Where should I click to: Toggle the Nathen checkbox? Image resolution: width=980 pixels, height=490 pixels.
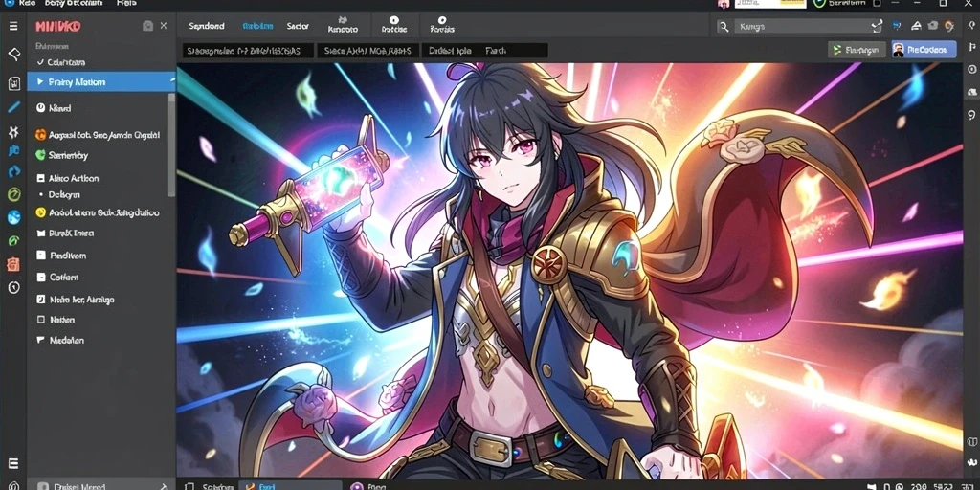pos(40,320)
